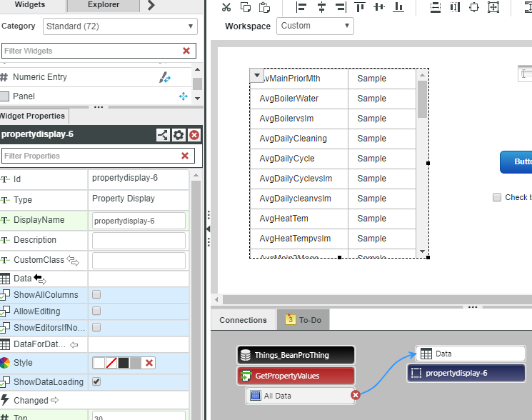Screen dimensions: 532x420
Task: Align widgets to bottom edge
Action: pos(398,6)
